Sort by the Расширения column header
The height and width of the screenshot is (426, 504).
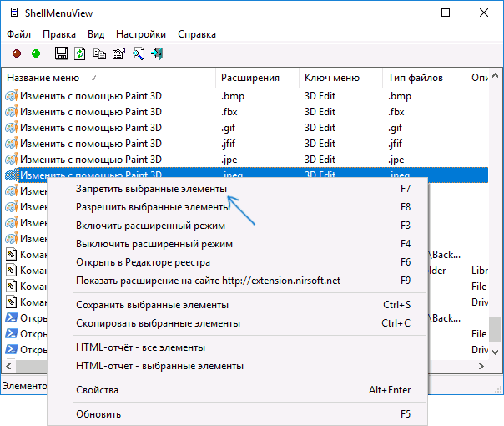tap(258, 78)
